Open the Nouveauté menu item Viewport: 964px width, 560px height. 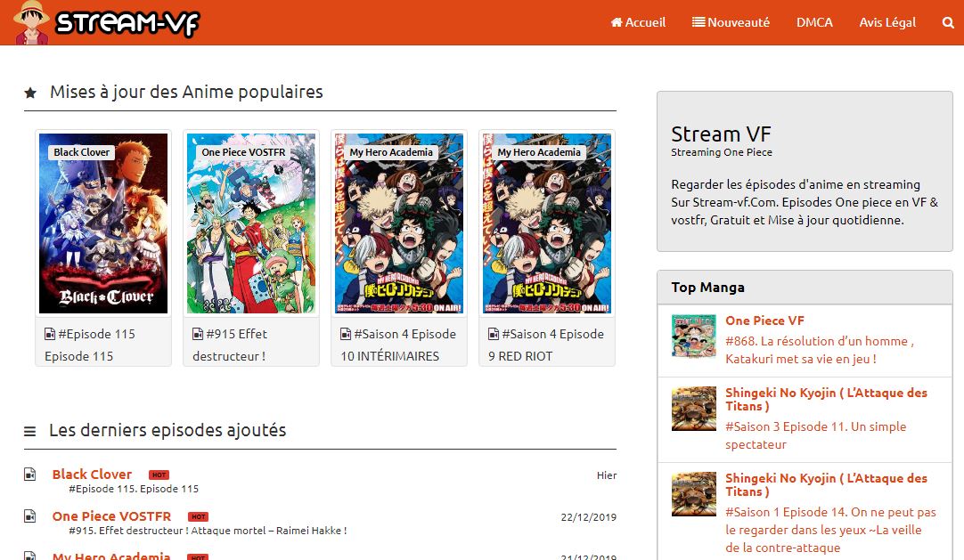tap(731, 23)
